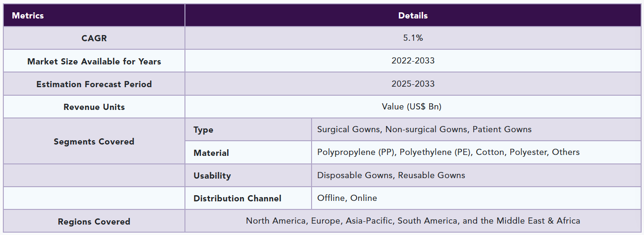Select Estimation Forecast Period label
Viewport: 644px width, 235px height.
click(x=94, y=84)
